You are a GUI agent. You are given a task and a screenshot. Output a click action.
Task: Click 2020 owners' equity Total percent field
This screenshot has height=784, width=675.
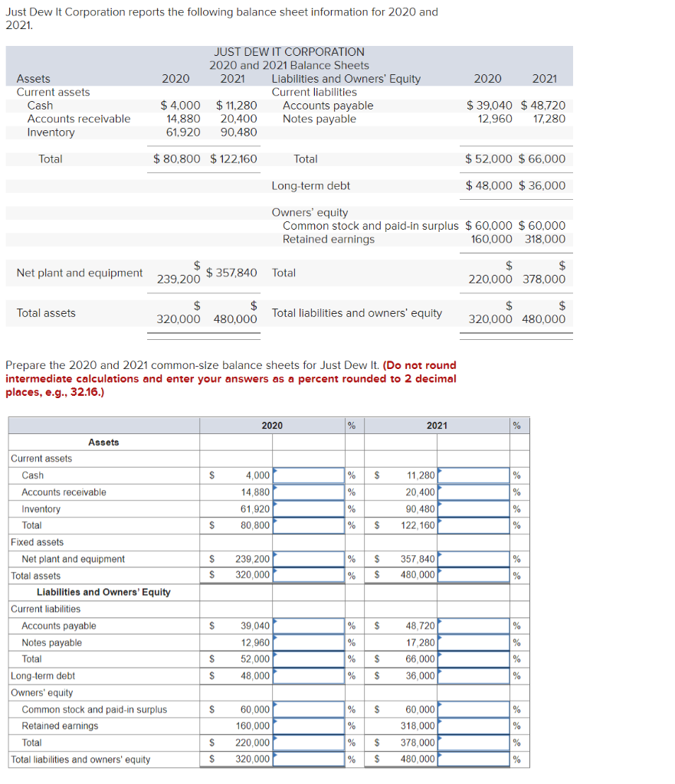point(309,743)
